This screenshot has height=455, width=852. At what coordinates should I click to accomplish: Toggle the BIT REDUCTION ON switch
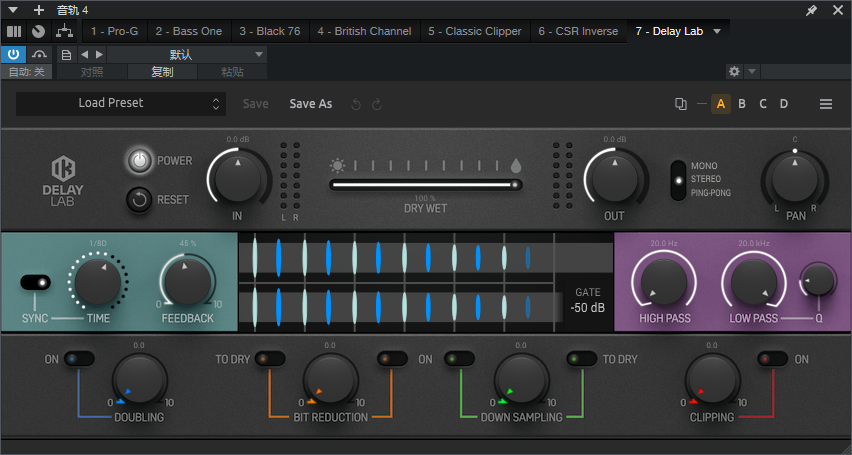pyautogui.click(x=392, y=359)
